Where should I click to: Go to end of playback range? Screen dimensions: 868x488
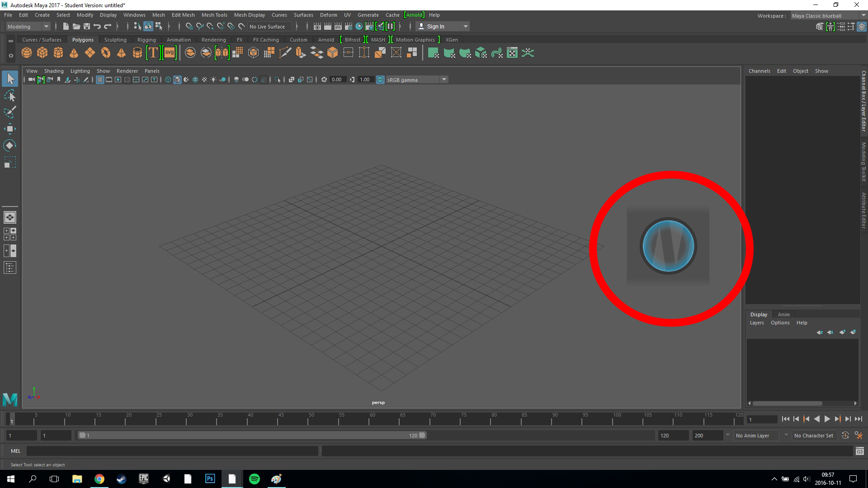pos(859,419)
